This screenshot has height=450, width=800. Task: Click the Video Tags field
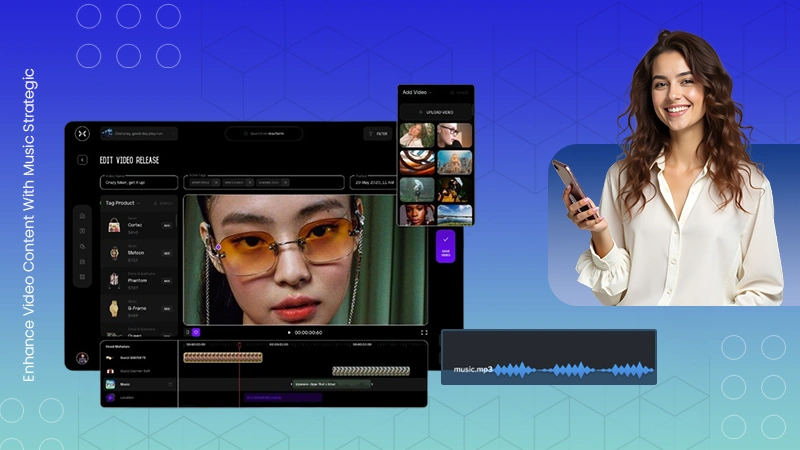[264, 183]
